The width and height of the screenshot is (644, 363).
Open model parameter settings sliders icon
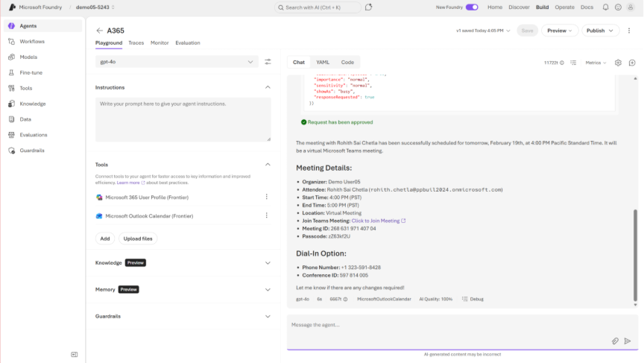[268, 62]
